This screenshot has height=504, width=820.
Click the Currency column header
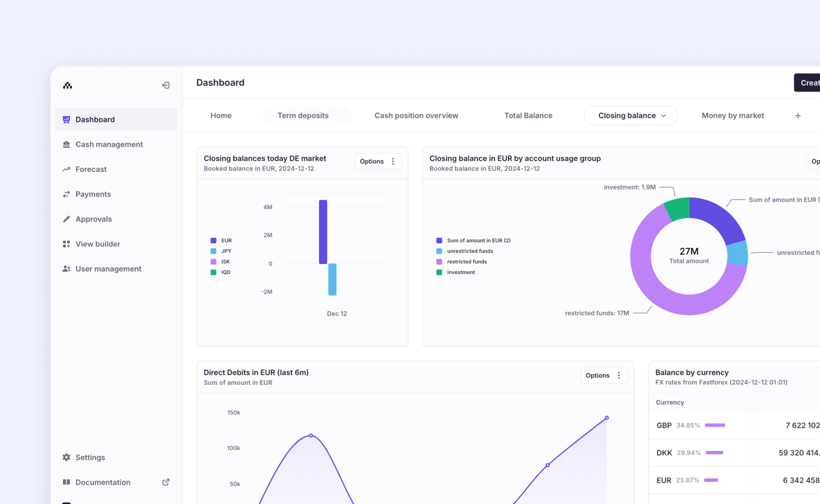(670, 403)
